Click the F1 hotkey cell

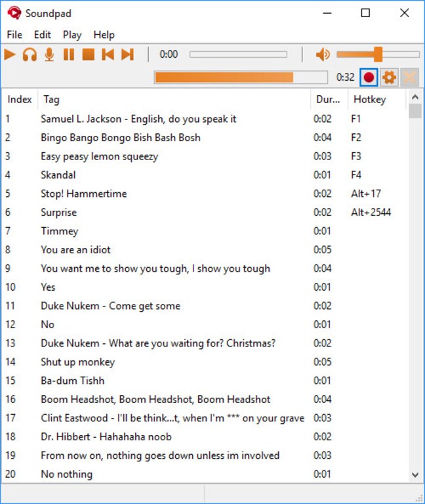(356, 119)
